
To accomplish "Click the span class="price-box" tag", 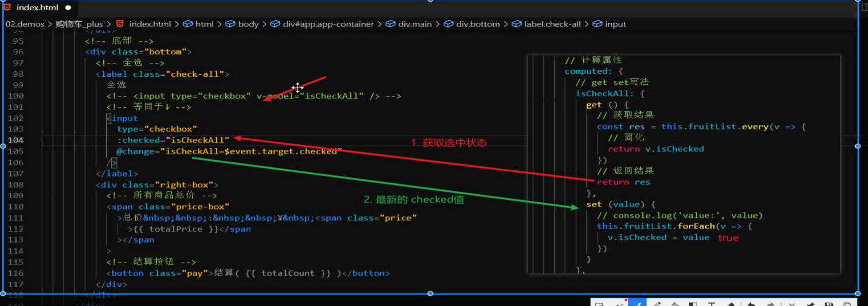I will 168,207.
